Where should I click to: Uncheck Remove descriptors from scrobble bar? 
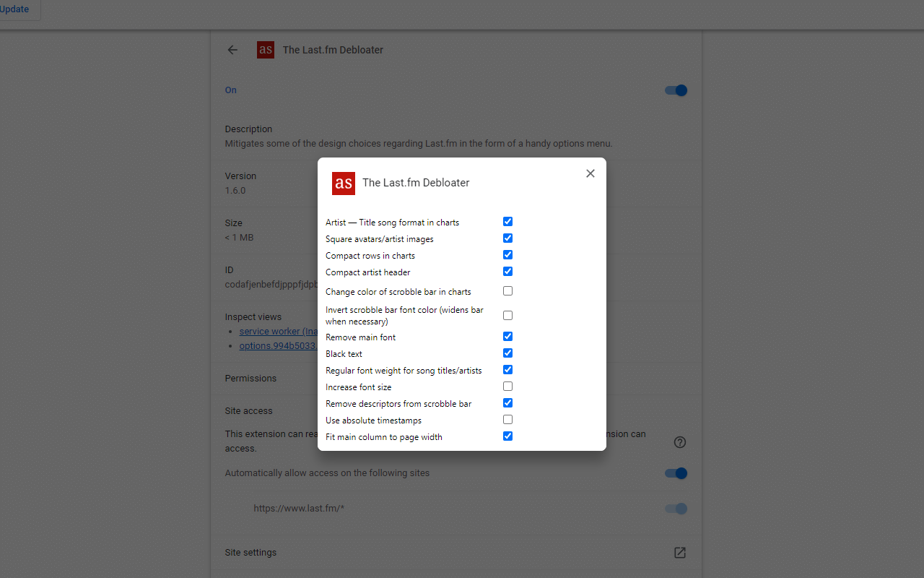[x=508, y=403]
